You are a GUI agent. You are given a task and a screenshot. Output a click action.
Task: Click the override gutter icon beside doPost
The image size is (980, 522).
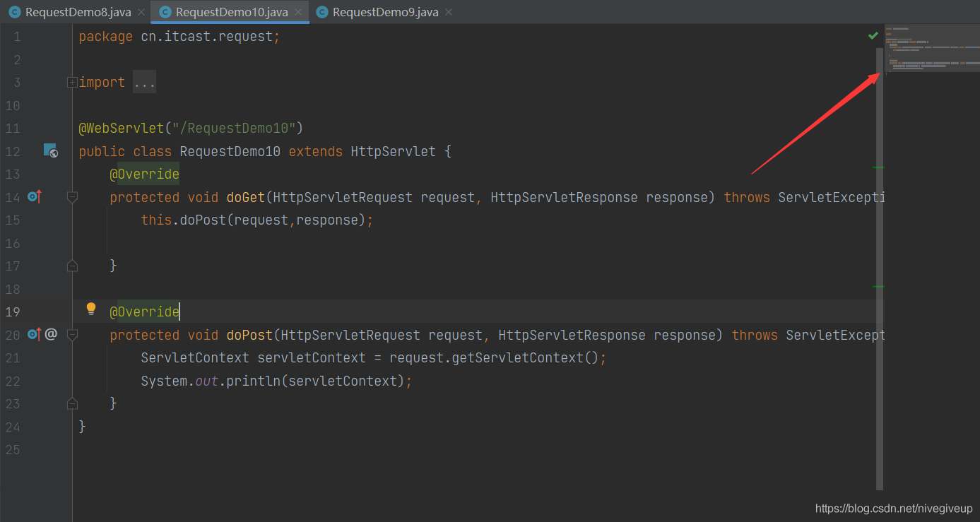pyautogui.click(x=35, y=334)
